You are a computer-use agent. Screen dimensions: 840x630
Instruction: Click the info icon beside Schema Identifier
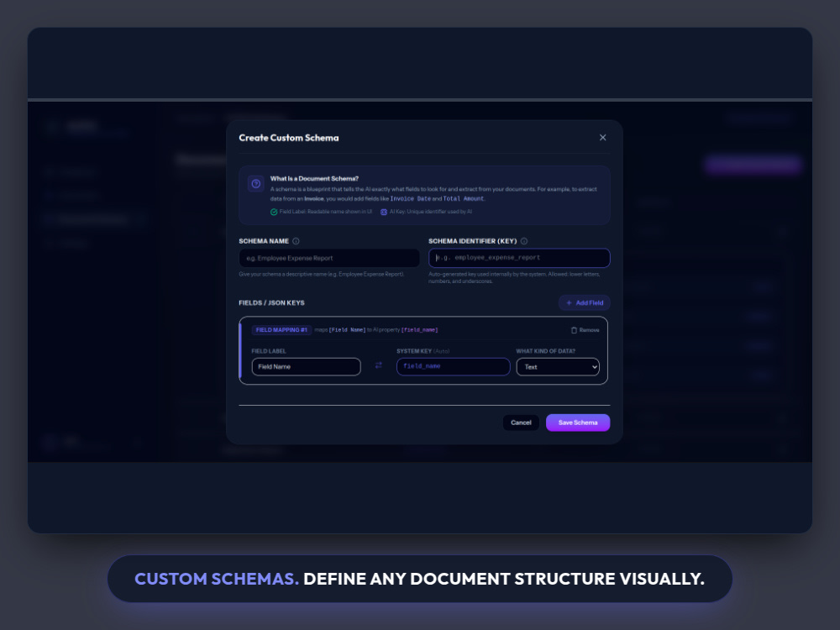524,241
